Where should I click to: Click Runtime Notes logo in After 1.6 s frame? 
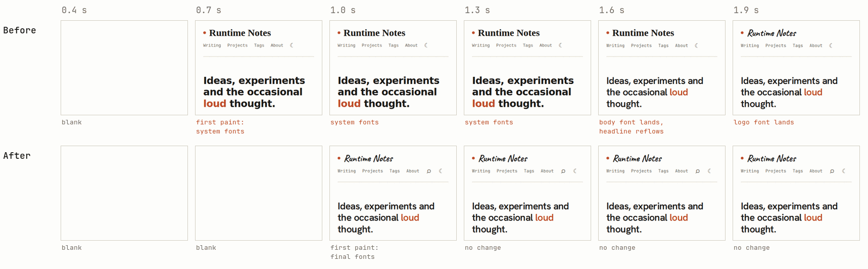pos(637,159)
